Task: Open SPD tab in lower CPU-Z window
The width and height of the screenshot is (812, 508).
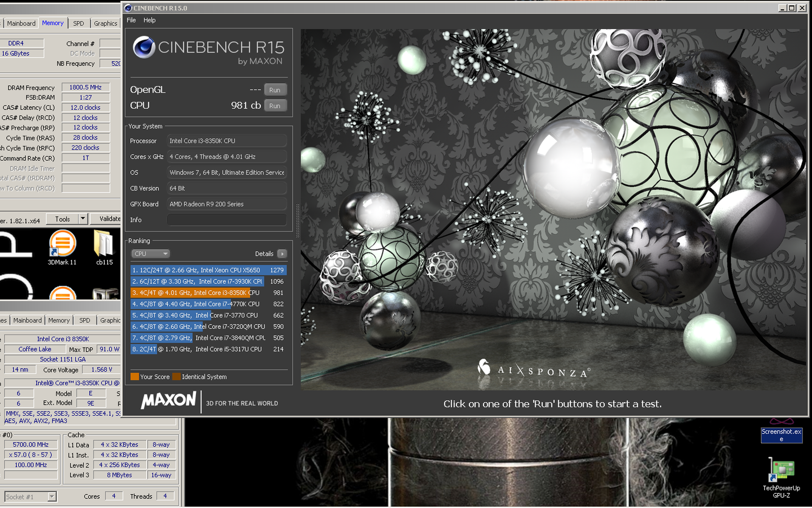Action: (x=85, y=320)
